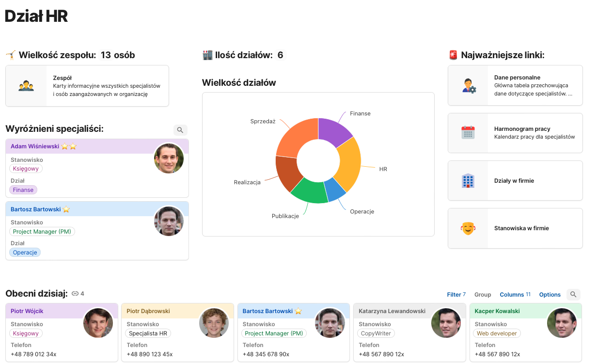Click Kacper Kowalski's profile photo
Image resolution: width=597 pixels, height=364 pixels.
pyautogui.click(x=562, y=323)
